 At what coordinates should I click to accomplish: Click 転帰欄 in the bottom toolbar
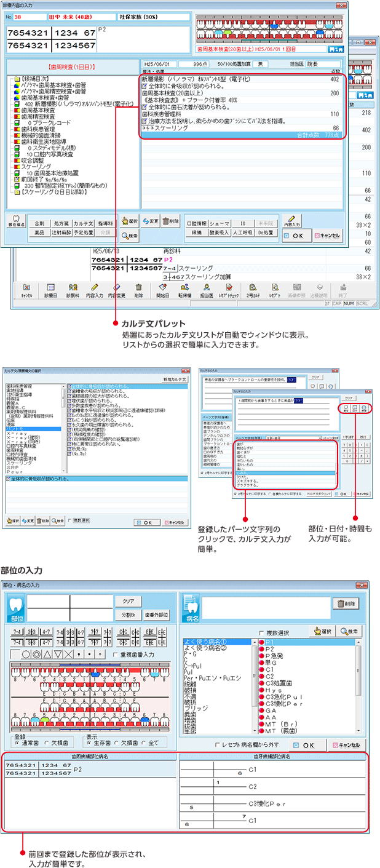(x=184, y=290)
